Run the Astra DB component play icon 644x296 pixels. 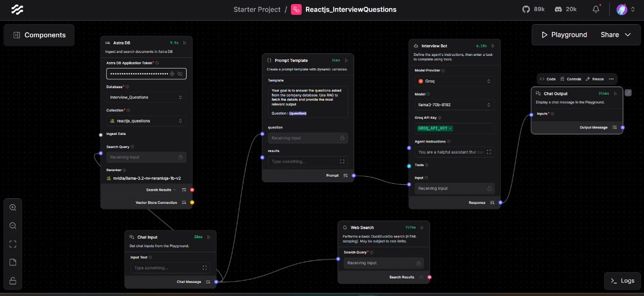coord(185,42)
